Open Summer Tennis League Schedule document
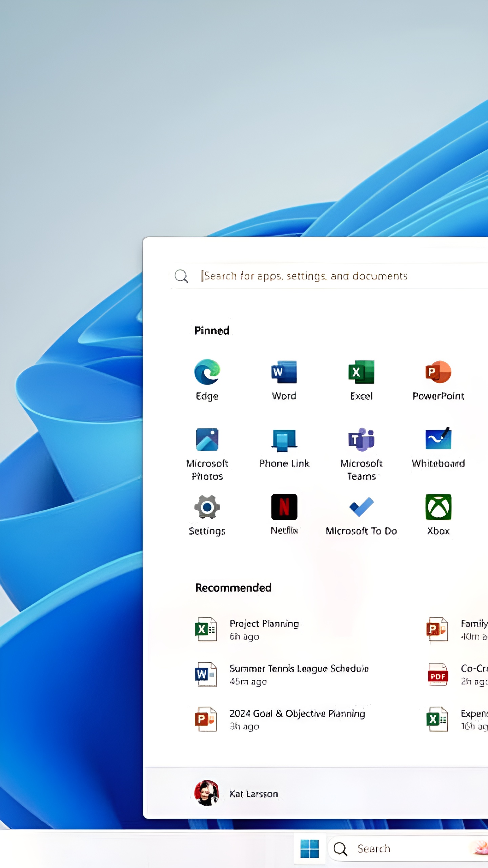This screenshot has height=868, width=488. 282,674
